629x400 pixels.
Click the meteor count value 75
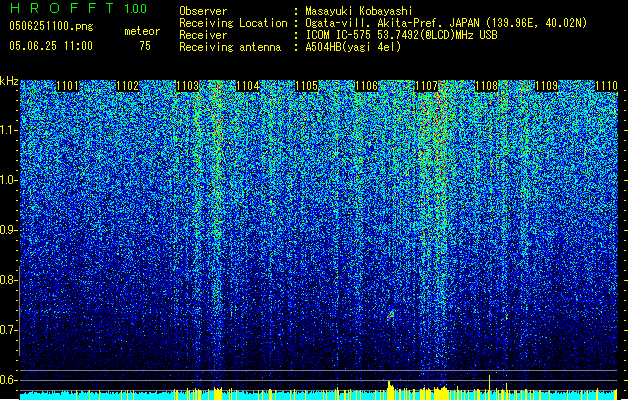tap(145, 46)
